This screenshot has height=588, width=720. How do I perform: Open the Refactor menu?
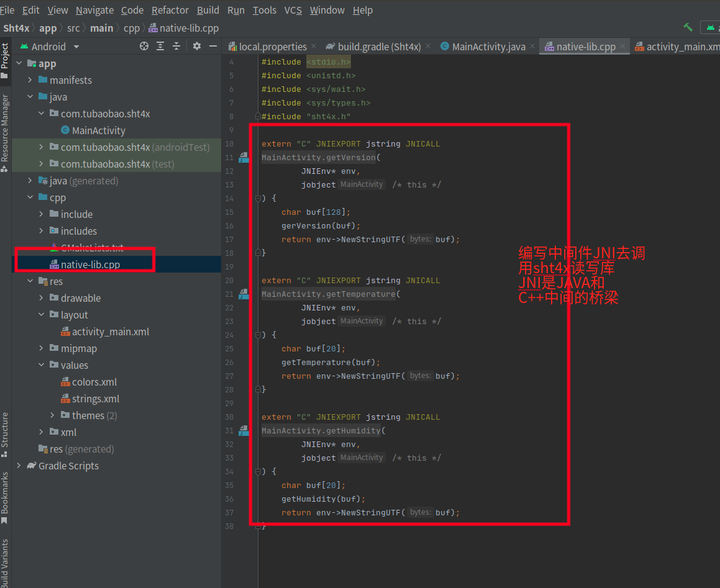(x=170, y=10)
